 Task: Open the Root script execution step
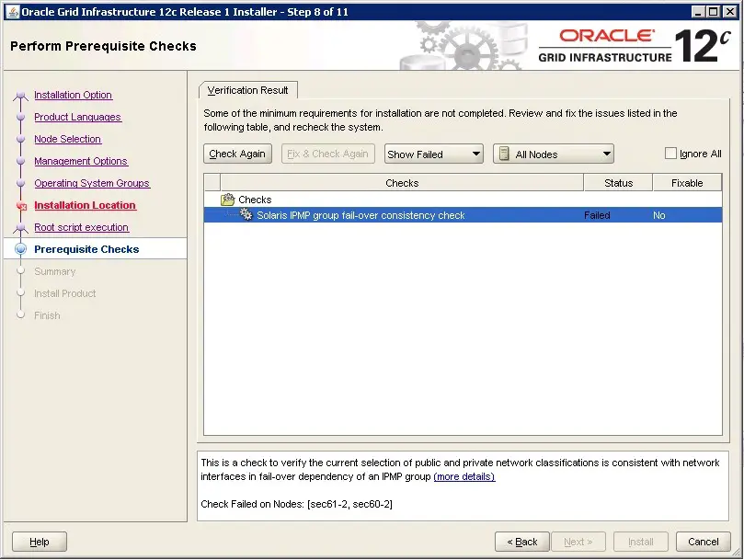tap(81, 227)
